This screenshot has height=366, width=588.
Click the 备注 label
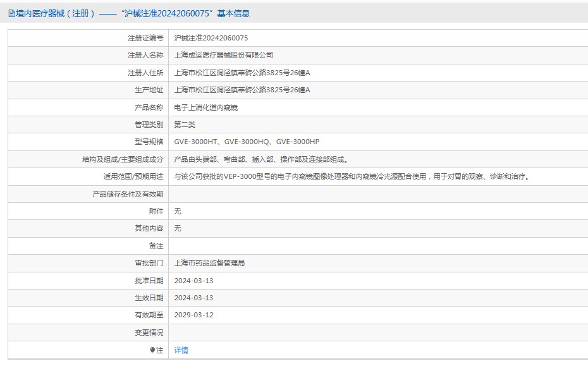click(x=156, y=246)
